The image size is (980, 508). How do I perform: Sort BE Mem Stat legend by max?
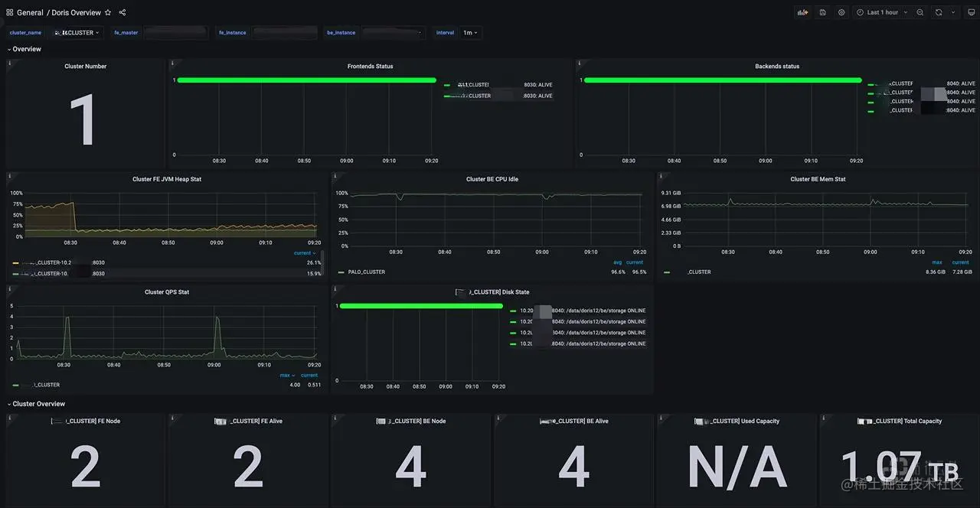pyautogui.click(x=937, y=262)
